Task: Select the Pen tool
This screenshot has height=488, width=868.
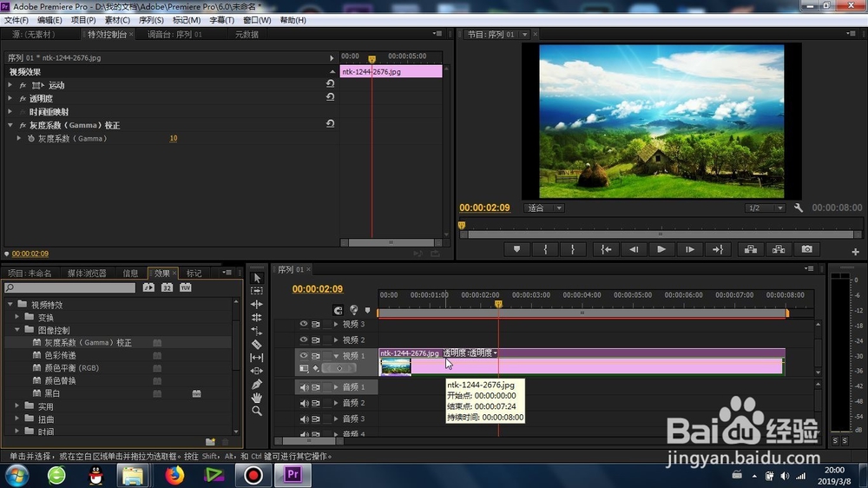Action: (x=257, y=384)
